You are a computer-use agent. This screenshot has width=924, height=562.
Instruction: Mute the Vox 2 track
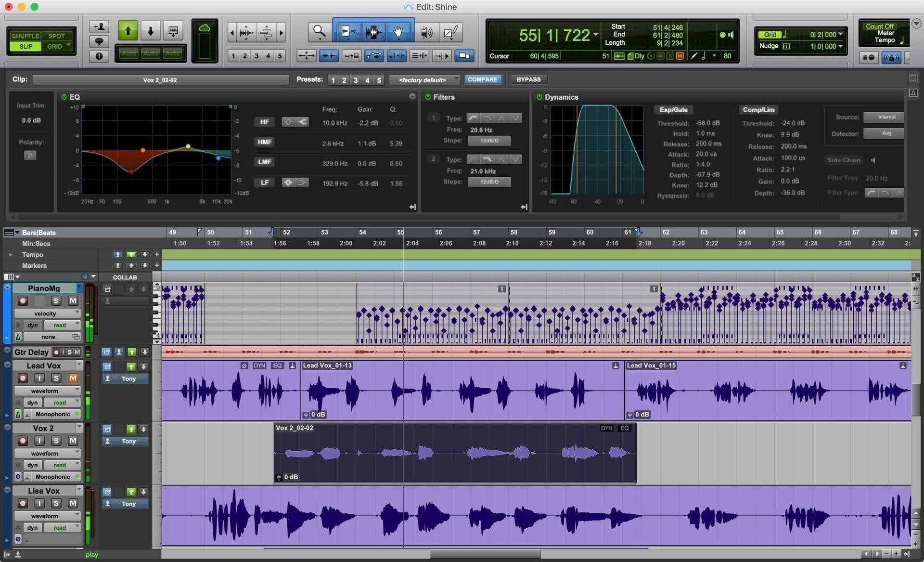(x=73, y=441)
